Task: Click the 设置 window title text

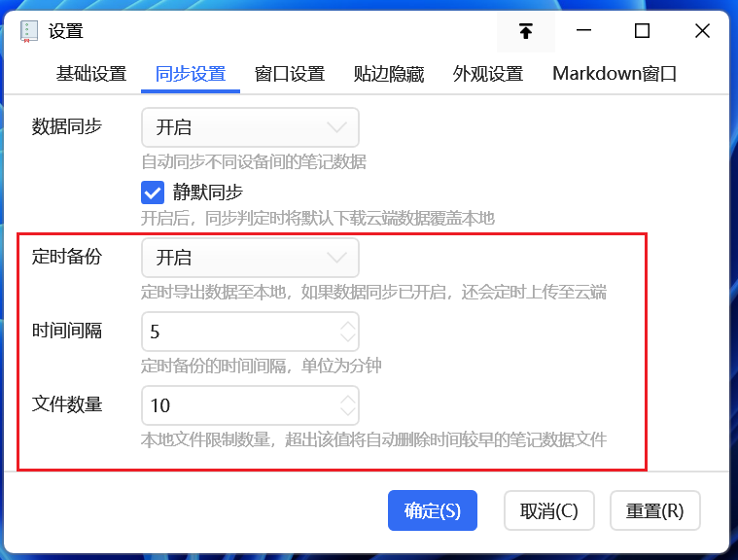Action: point(65,31)
